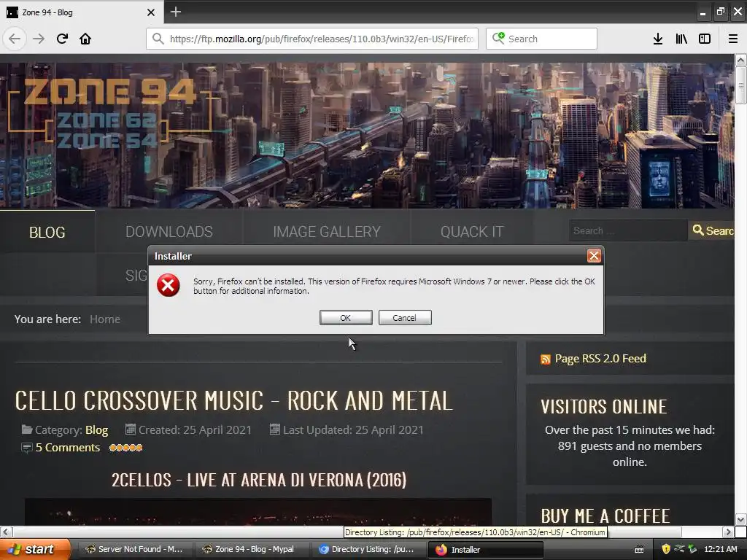Open the BLOG menu item
This screenshot has height=560, width=747.
(47, 233)
